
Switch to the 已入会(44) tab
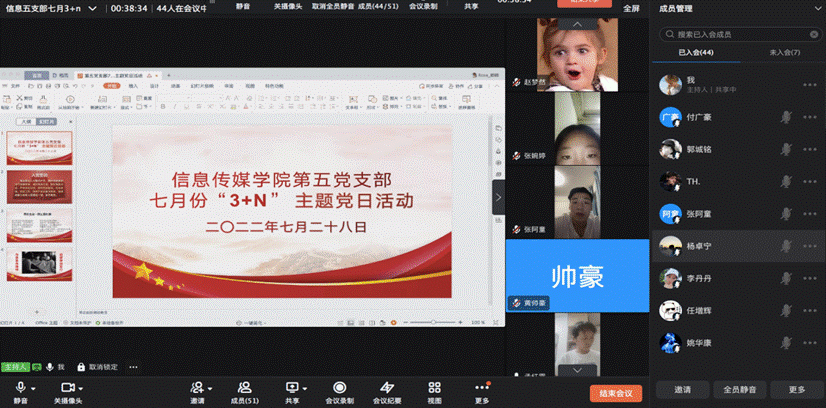pos(696,52)
